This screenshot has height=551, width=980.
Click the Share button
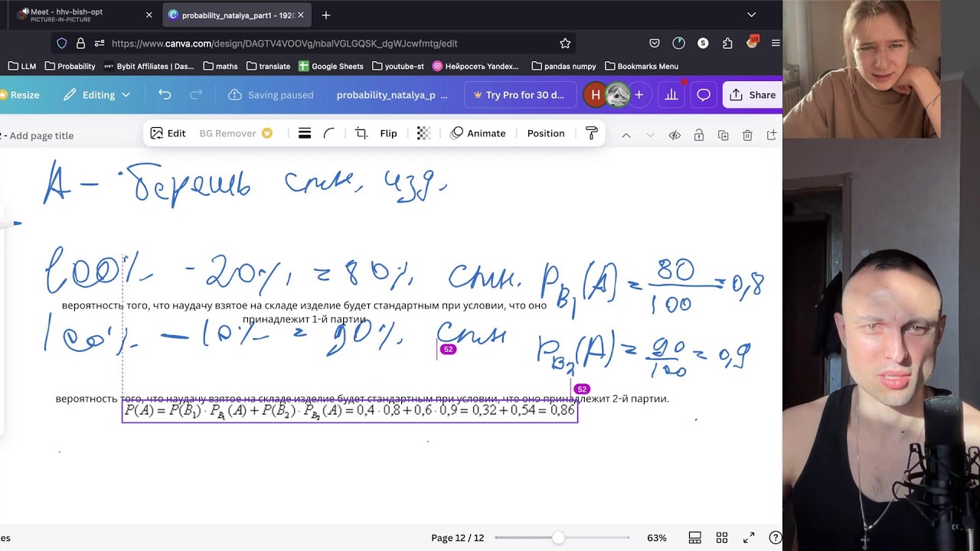(x=753, y=95)
